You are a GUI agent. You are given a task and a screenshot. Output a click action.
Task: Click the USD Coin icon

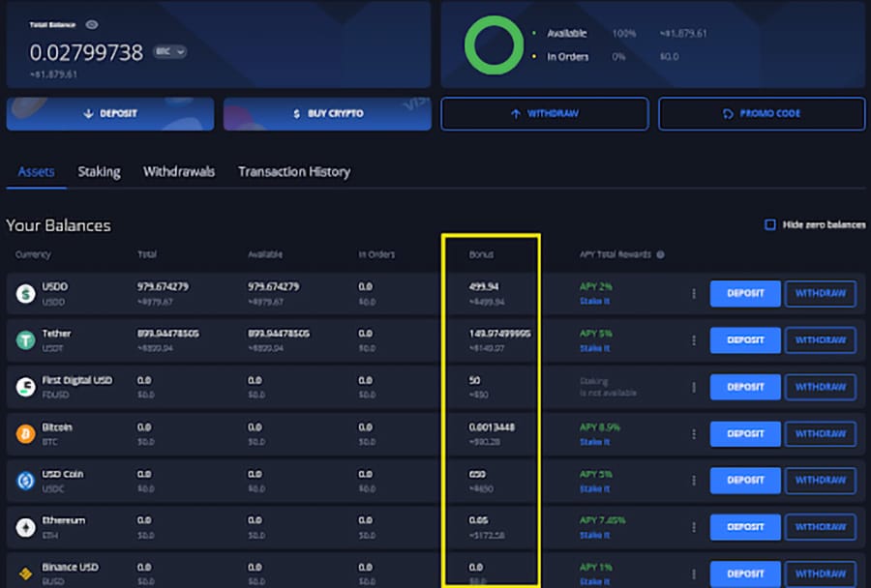[25, 481]
